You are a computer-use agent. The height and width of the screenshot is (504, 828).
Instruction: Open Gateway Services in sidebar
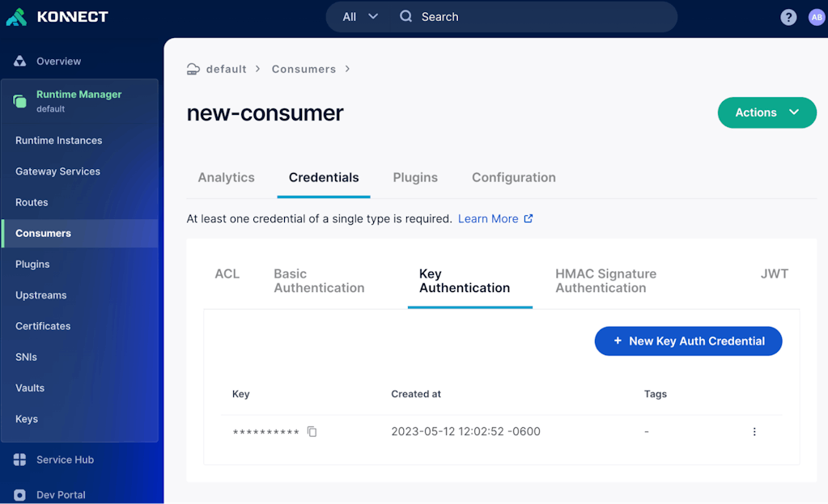click(x=57, y=172)
